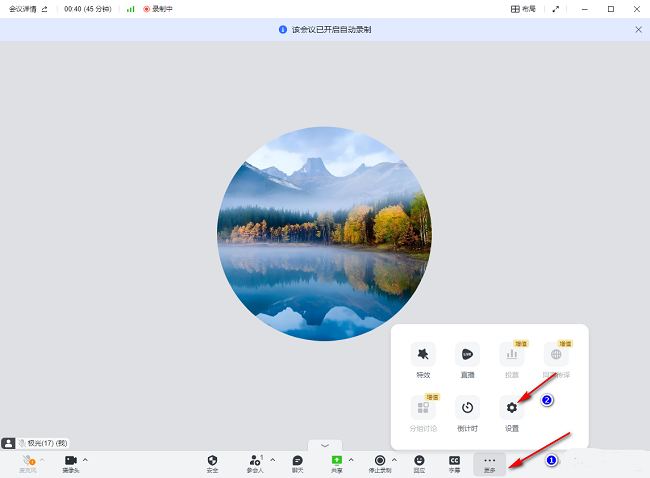Click the 更多 more menu
The height and width of the screenshot is (478, 650).
pos(489,463)
